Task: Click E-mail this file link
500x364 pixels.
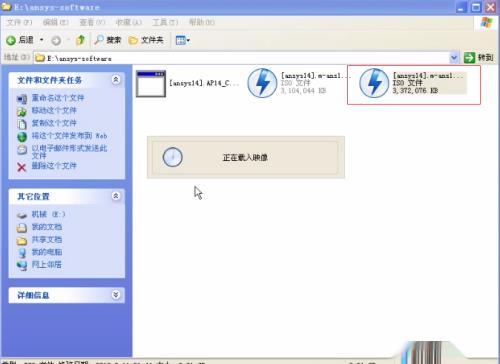Action: coord(69,151)
